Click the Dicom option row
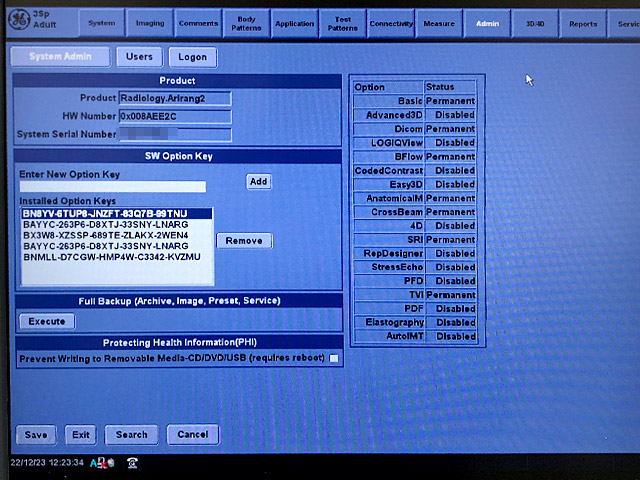The width and height of the screenshot is (640, 480). pyautogui.click(x=415, y=129)
